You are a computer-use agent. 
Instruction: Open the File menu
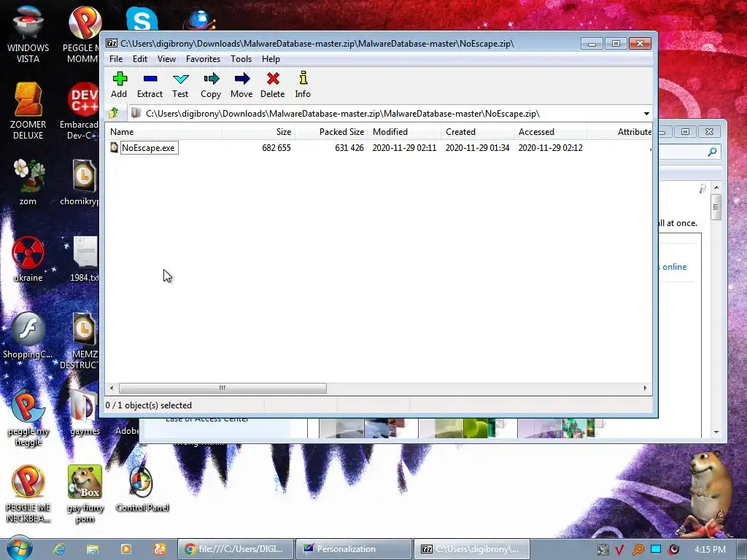(x=116, y=59)
